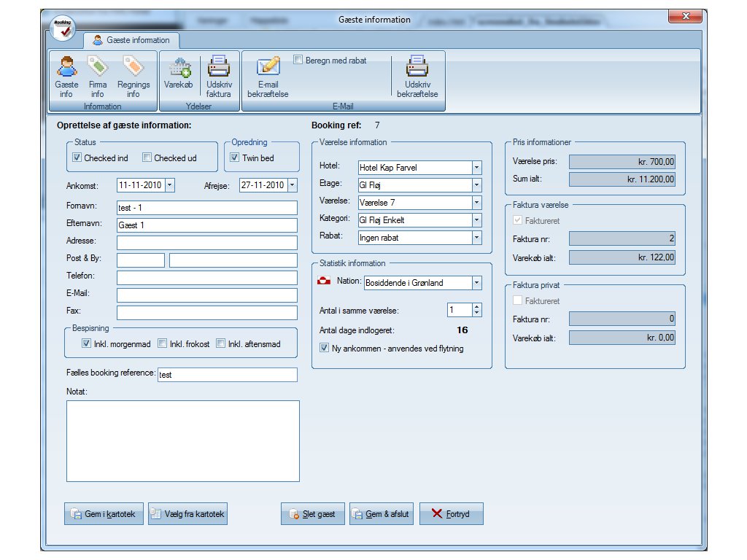Enable Inkl. frokost checkbox
Screen dimensions: 747x560
tap(163, 344)
